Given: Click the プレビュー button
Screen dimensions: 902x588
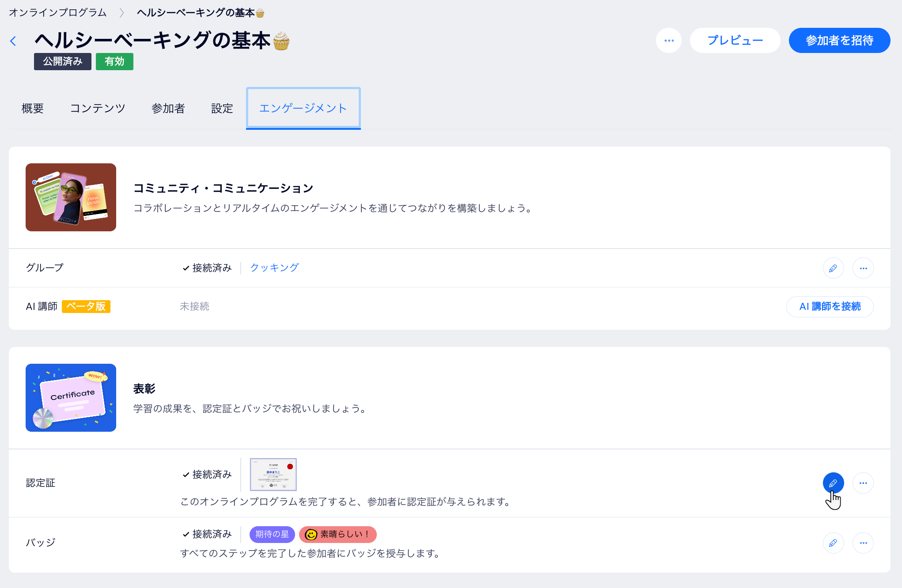Looking at the screenshot, I should tap(735, 41).
